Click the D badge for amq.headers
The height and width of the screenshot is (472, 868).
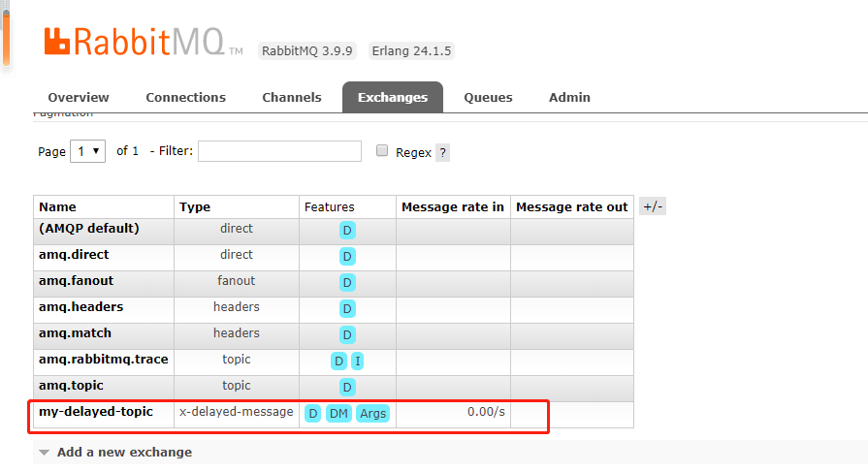[347, 309]
